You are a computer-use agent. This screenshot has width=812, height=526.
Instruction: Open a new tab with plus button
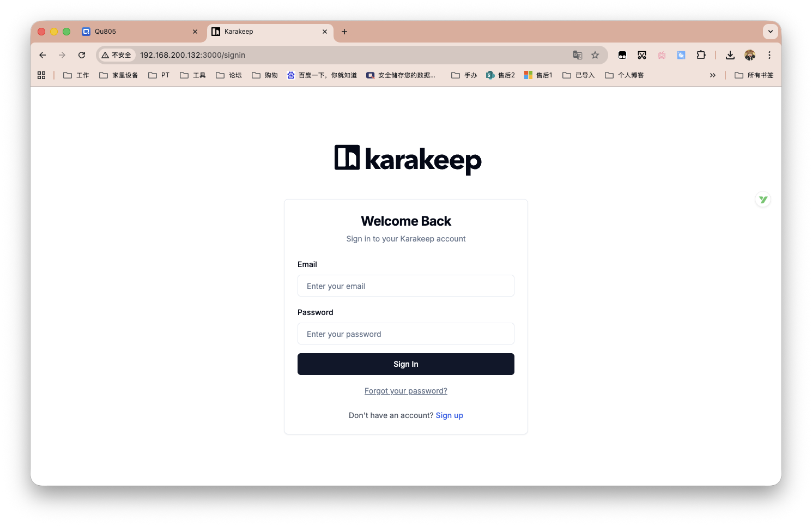click(x=344, y=32)
